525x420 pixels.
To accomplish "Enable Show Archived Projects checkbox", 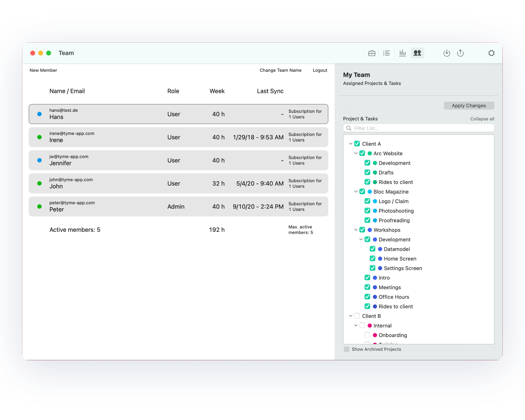I will click(x=347, y=349).
